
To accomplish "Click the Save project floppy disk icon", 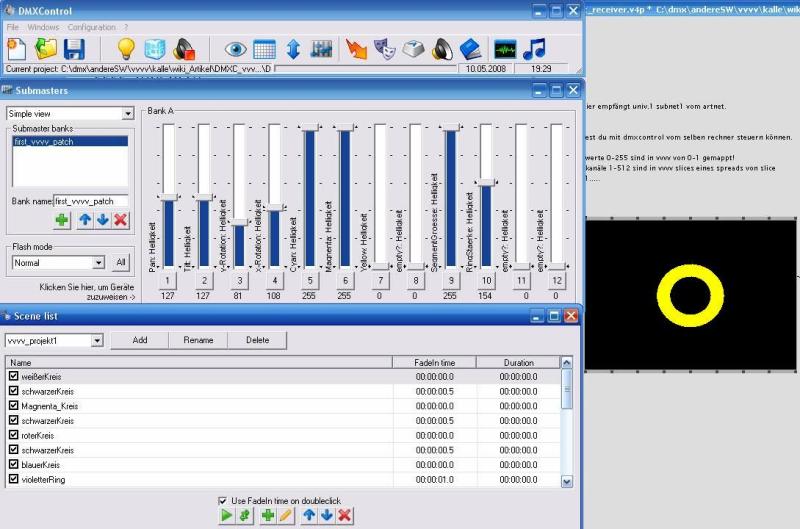I will tap(74, 49).
